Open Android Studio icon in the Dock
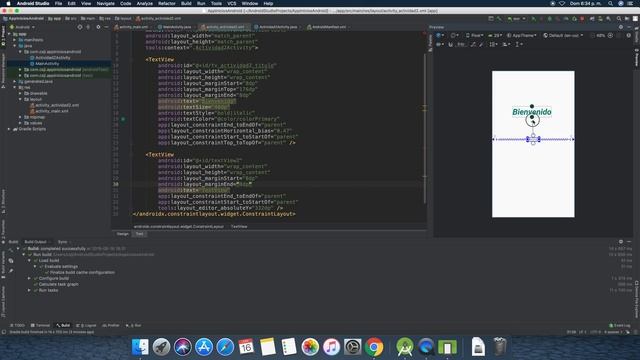 click(x=404, y=347)
